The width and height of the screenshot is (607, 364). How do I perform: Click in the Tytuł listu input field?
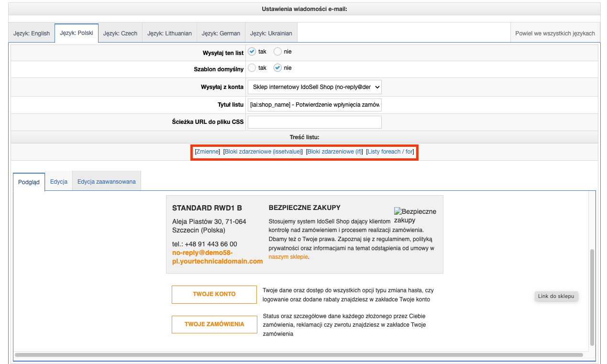(x=314, y=105)
